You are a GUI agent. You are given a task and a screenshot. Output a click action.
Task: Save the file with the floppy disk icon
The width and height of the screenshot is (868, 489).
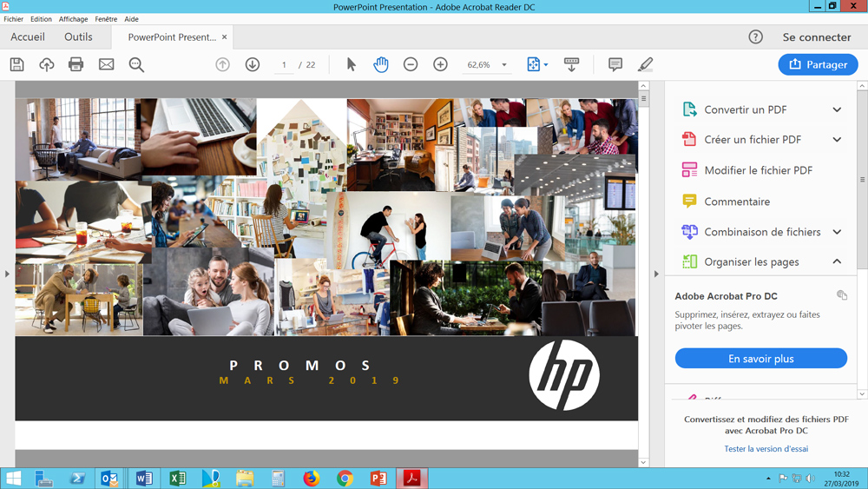click(17, 64)
